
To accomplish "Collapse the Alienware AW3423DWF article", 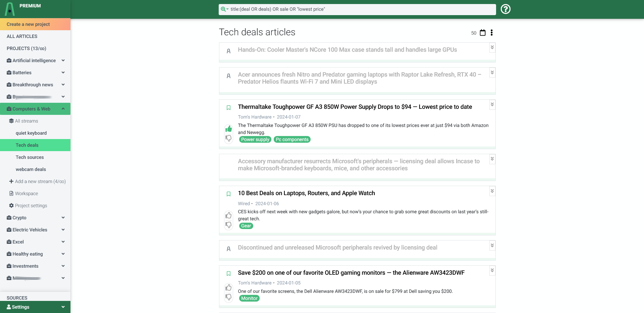I will click(x=492, y=270).
